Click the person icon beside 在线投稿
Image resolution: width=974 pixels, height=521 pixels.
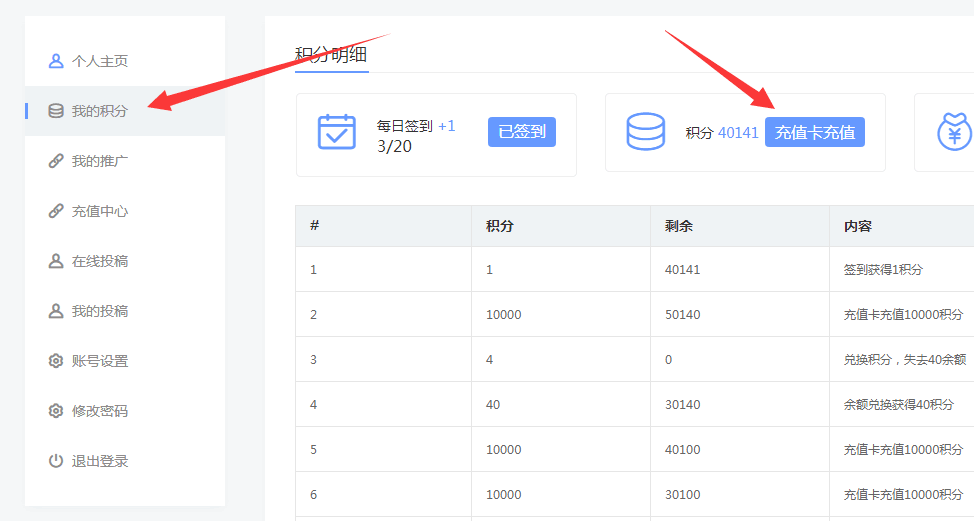tap(56, 261)
